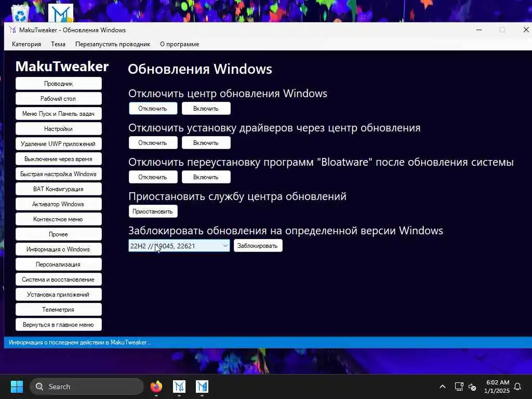Open Удаление UWP приложений category
Screen dimensions: 532x399
coord(58,144)
